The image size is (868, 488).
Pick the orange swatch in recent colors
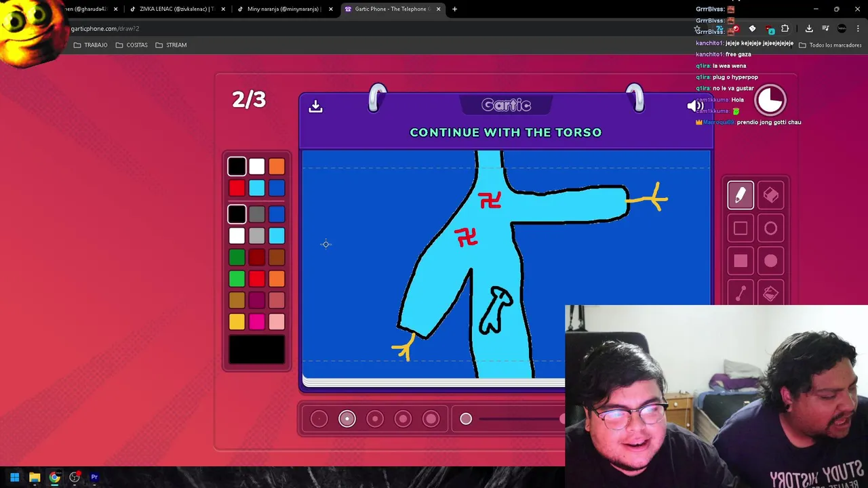[x=277, y=167]
